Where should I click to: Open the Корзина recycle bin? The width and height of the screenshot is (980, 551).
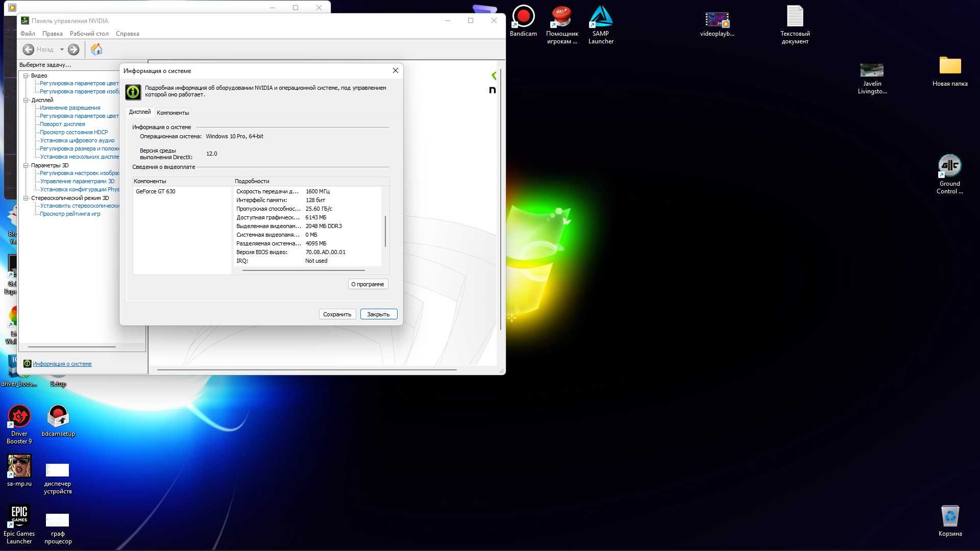(x=950, y=521)
